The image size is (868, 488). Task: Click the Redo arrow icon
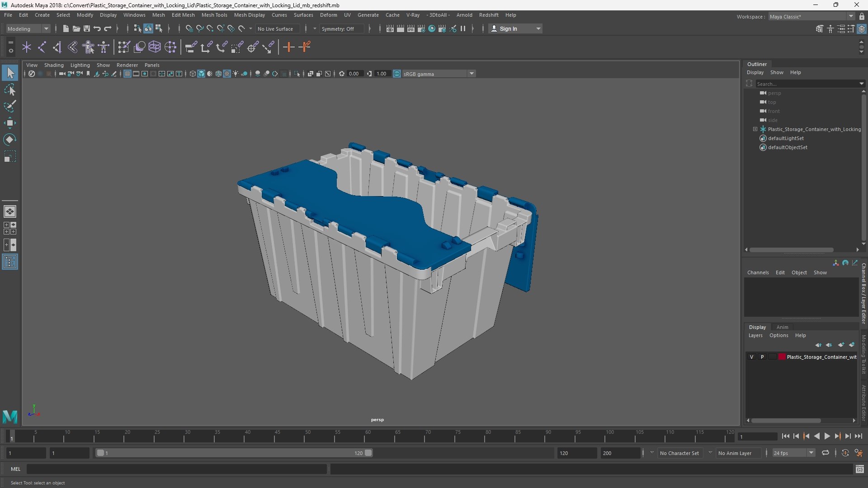pos(108,28)
